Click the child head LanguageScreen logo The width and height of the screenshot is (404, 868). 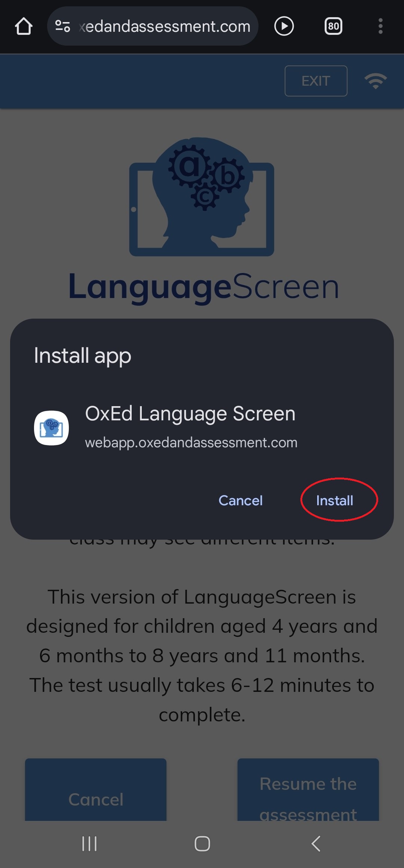point(202,197)
